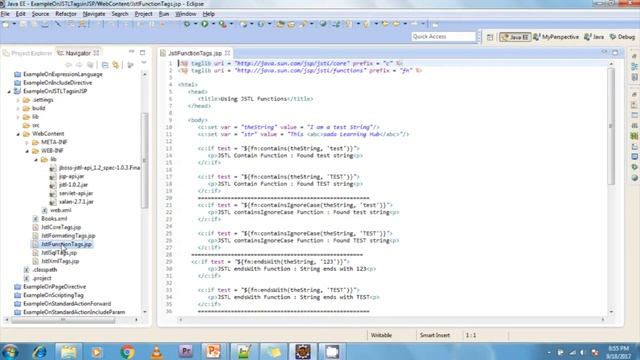The image size is (640, 360).
Task: Click the green Run button in the toolbar
Action: point(204,24)
